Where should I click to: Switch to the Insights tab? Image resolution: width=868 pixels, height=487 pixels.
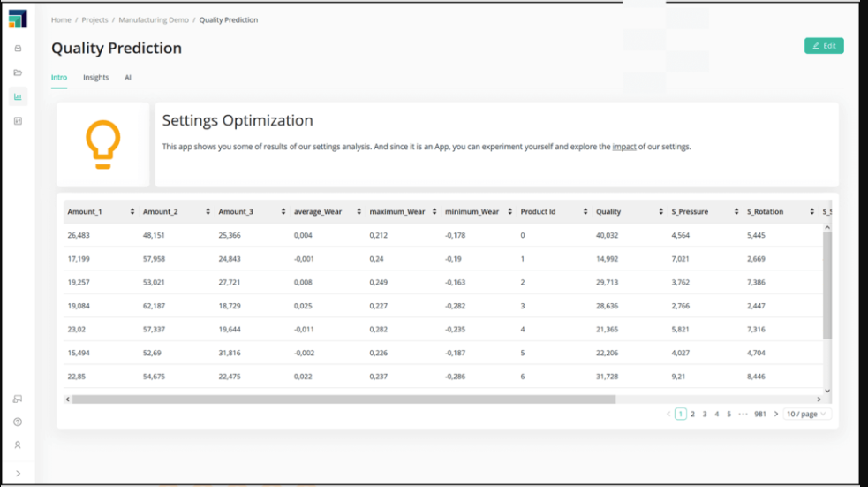click(95, 78)
